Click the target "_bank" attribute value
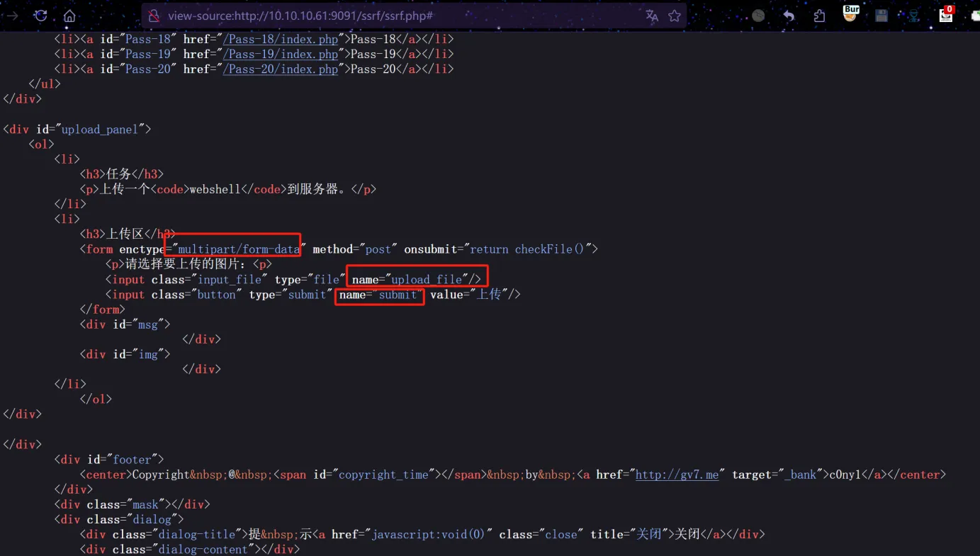The image size is (980, 556). [800, 475]
